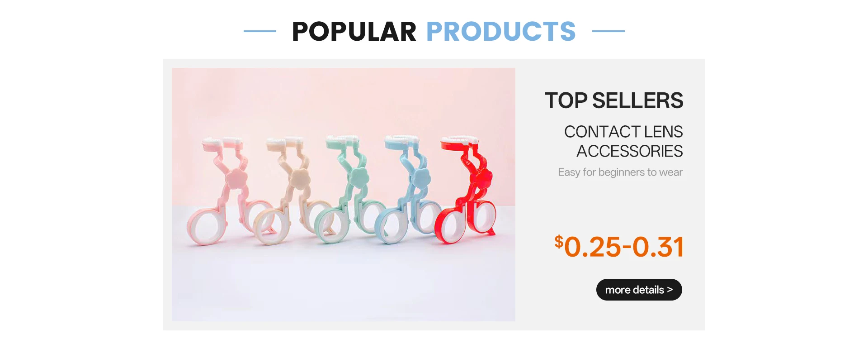Click the green lens applicator in photo

(x=346, y=189)
